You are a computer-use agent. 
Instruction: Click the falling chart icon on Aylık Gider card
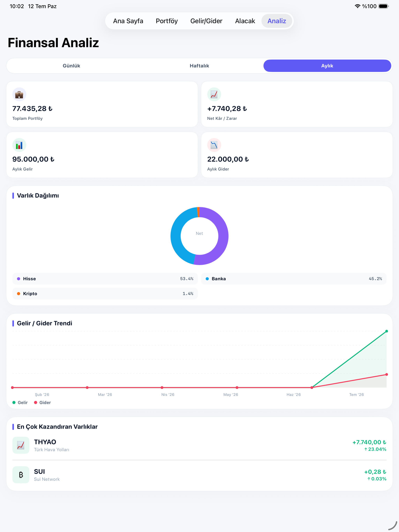click(214, 145)
